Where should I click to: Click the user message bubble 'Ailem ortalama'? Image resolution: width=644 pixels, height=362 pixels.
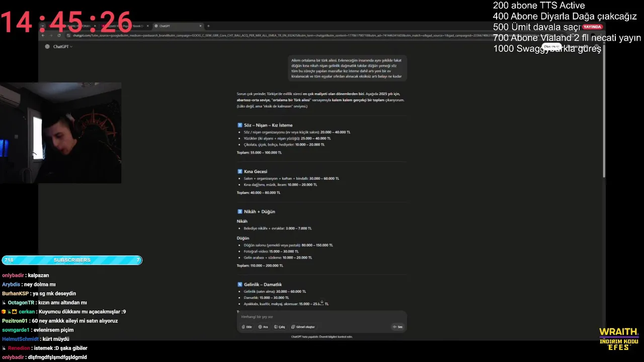(x=347, y=68)
